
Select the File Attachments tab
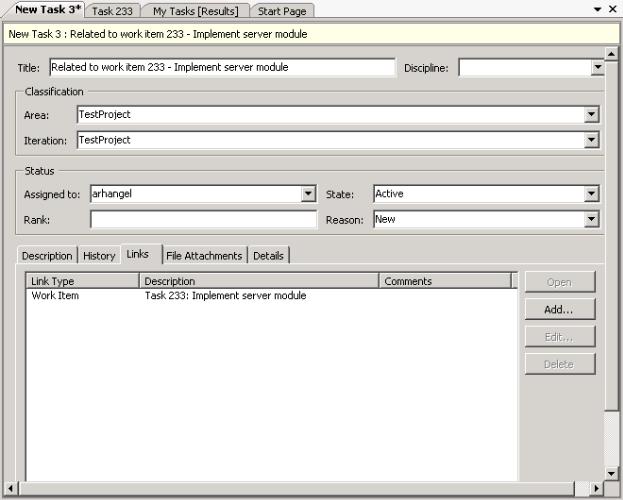pos(204,256)
